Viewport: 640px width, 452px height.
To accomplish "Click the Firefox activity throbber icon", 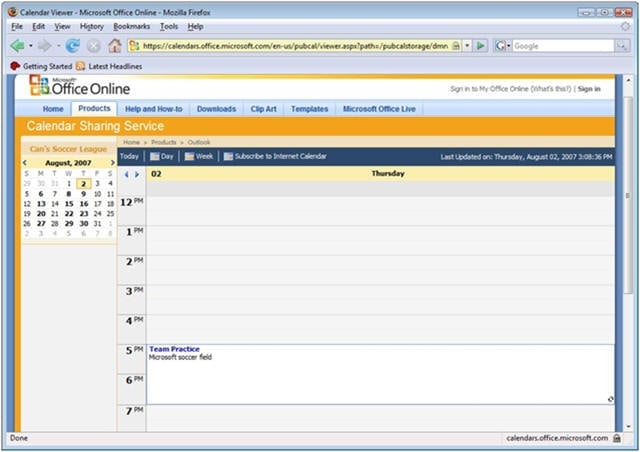I will coord(625,27).
